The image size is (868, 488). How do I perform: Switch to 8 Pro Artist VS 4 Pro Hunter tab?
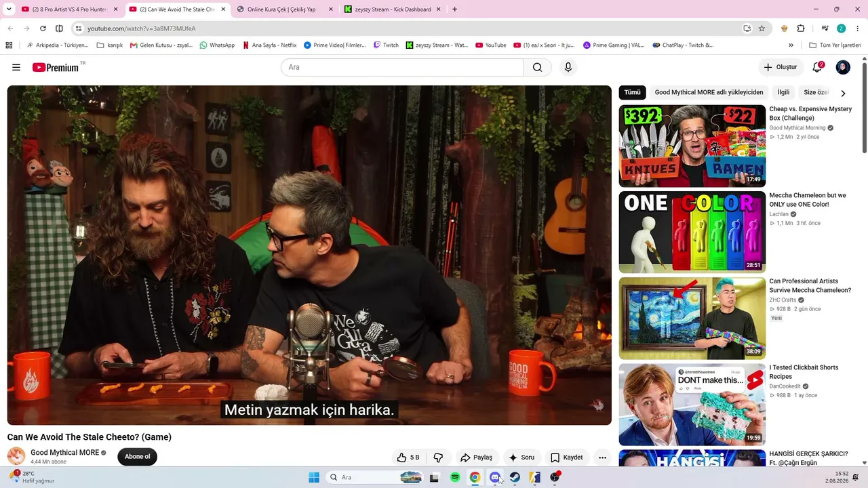tap(70, 9)
